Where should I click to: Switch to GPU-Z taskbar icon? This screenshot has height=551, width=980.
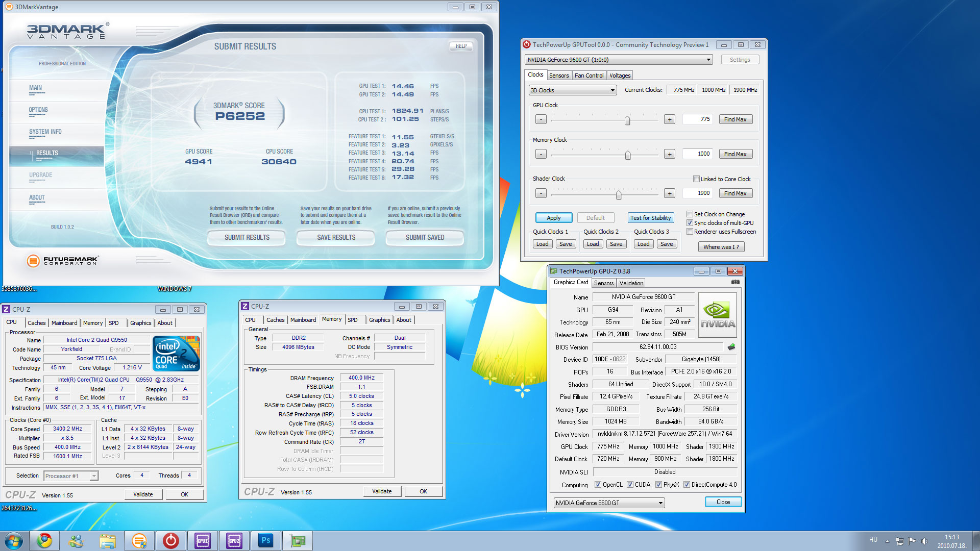tap(298, 541)
